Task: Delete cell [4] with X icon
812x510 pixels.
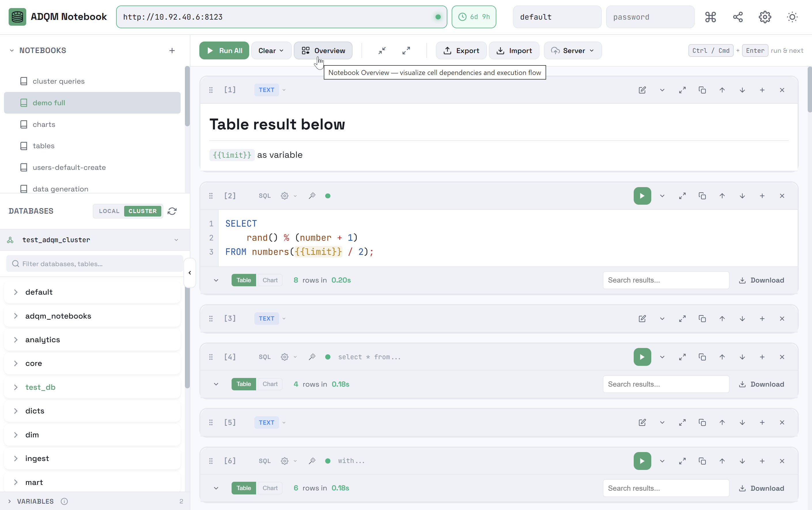Action: [782, 357]
